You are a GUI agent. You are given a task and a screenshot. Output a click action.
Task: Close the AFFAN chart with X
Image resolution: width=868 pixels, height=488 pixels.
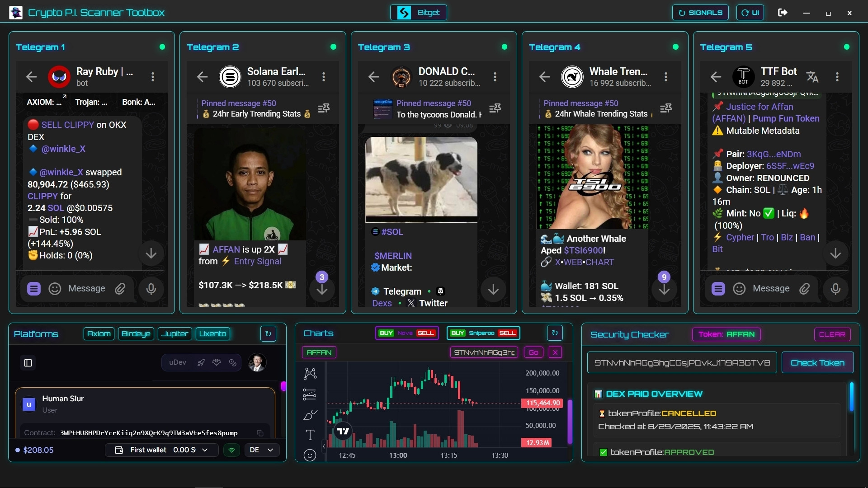555,352
